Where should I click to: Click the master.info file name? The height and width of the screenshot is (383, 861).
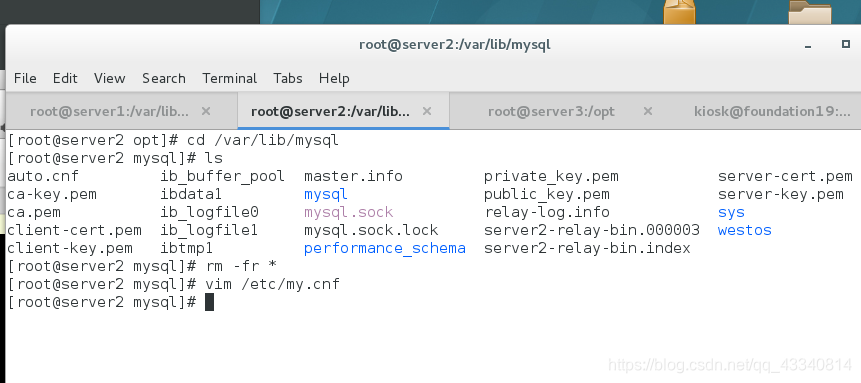point(353,176)
